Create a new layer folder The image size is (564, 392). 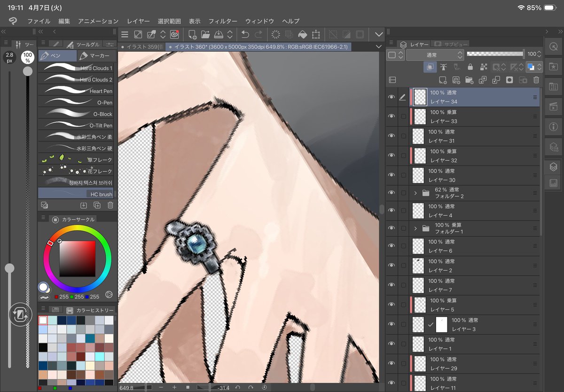click(469, 80)
